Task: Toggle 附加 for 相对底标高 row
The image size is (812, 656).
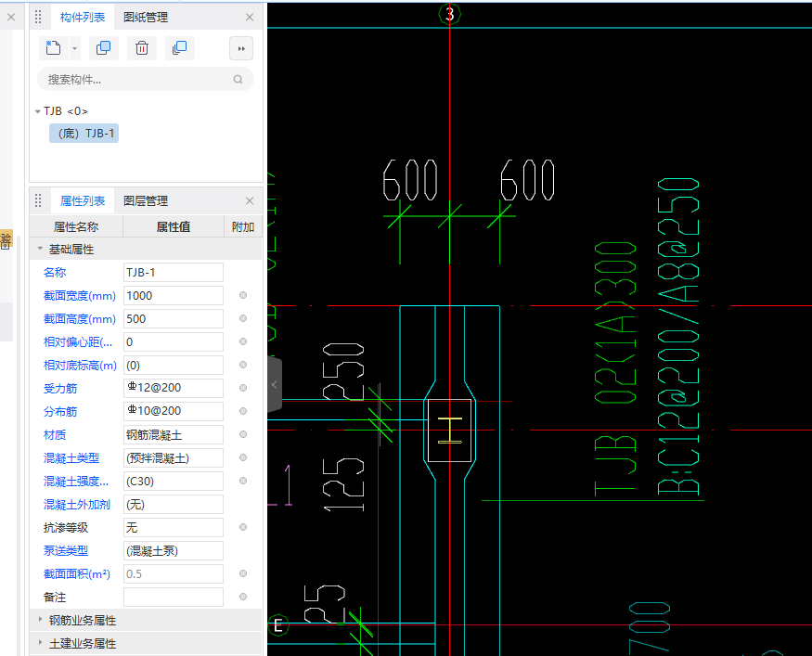Action: [243, 365]
